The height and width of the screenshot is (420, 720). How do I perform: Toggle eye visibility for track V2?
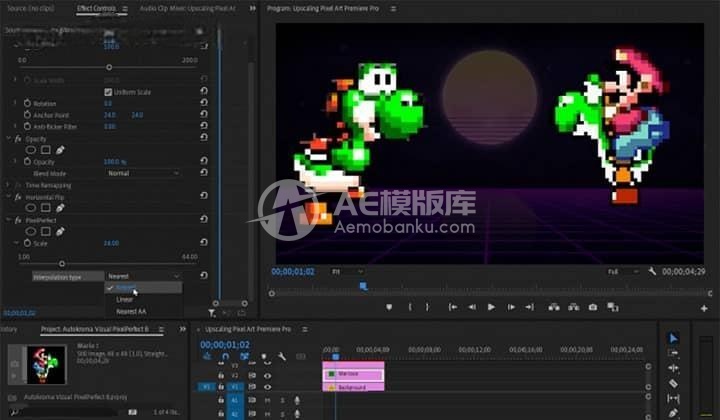click(267, 375)
